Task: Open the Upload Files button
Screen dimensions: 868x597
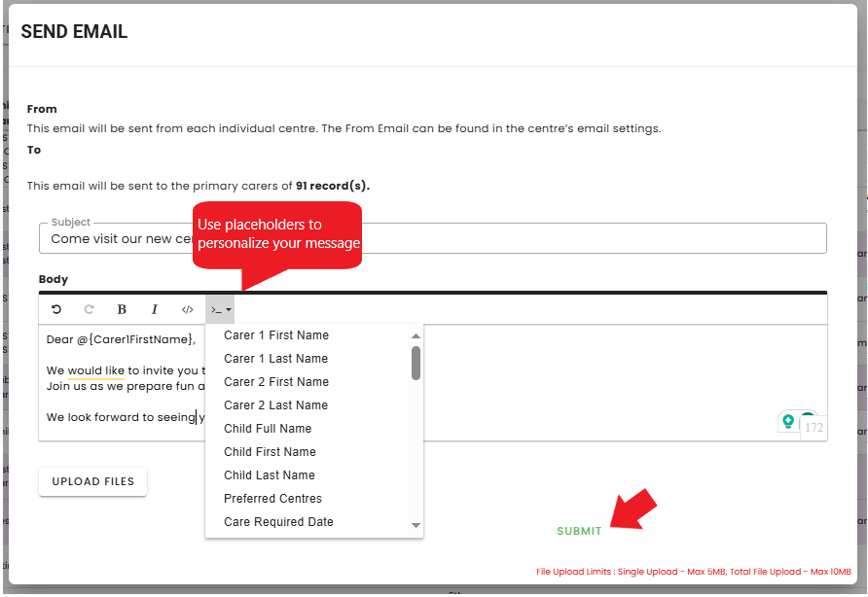Action: click(93, 481)
